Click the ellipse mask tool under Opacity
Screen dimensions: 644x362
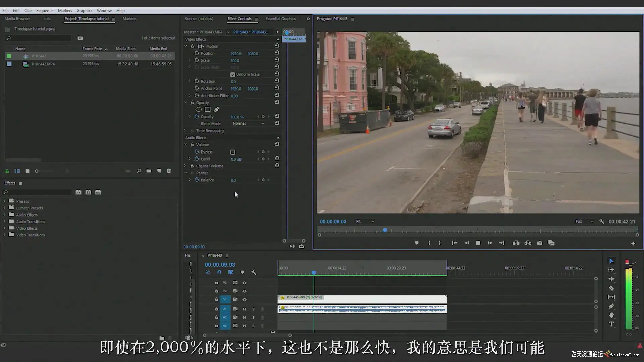click(x=198, y=110)
